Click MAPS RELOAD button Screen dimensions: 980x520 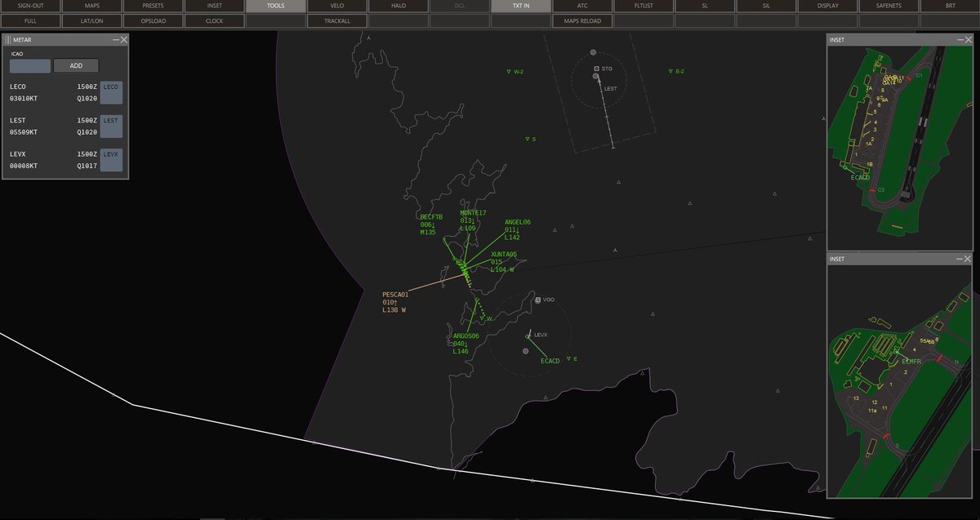tap(581, 20)
